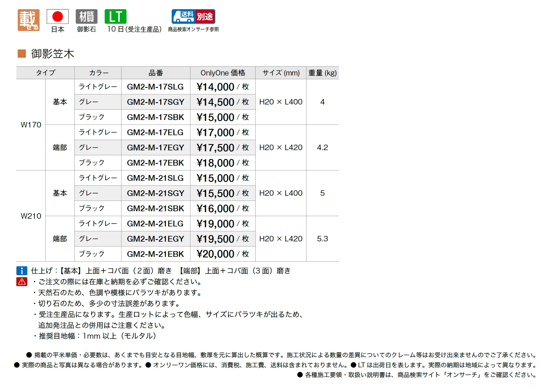
Task: Select product code GM2-M-17SBK
Action: (155, 117)
